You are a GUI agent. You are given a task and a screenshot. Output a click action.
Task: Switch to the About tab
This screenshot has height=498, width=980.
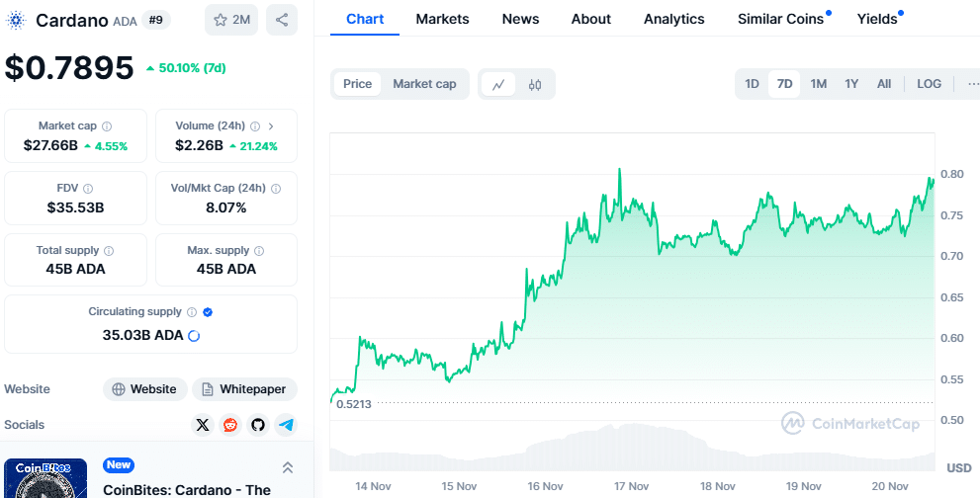pyautogui.click(x=590, y=19)
